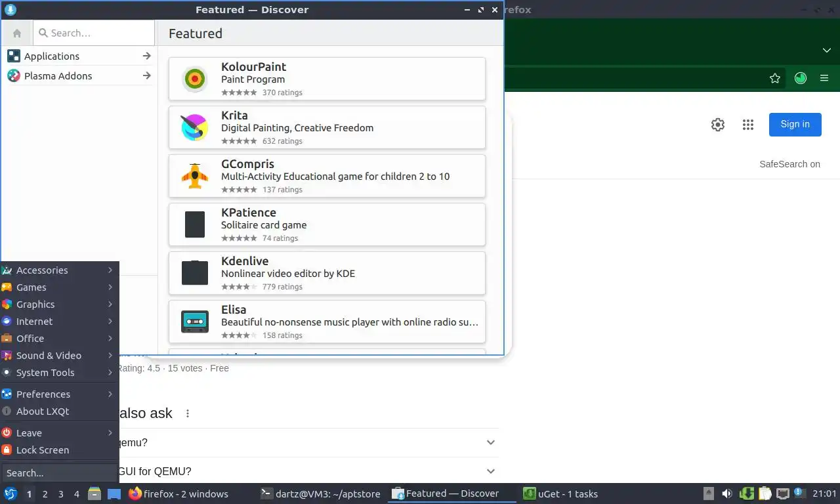The height and width of the screenshot is (504, 840).
Task: Switch to the dartz@VM3 terminal taskbar button
Action: tap(320, 494)
